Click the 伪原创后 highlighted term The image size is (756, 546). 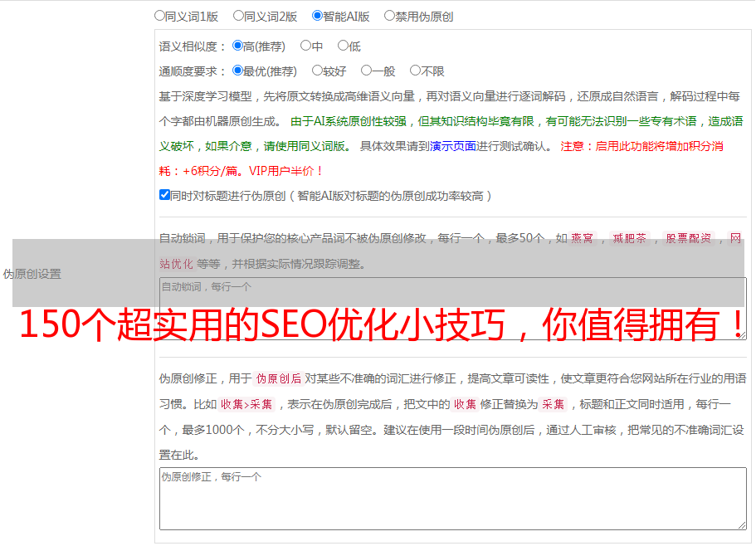click(x=279, y=378)
